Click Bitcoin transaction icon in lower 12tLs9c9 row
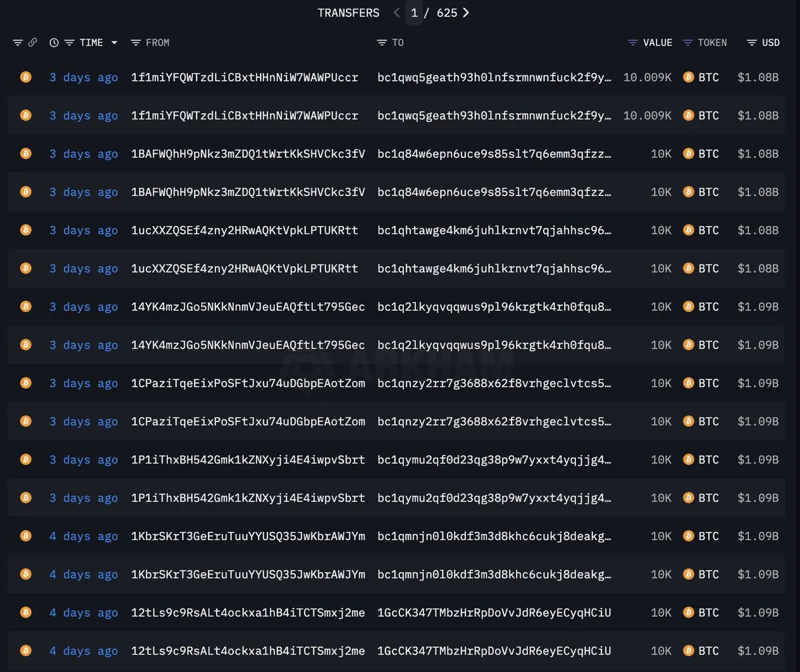 point(26,651)
